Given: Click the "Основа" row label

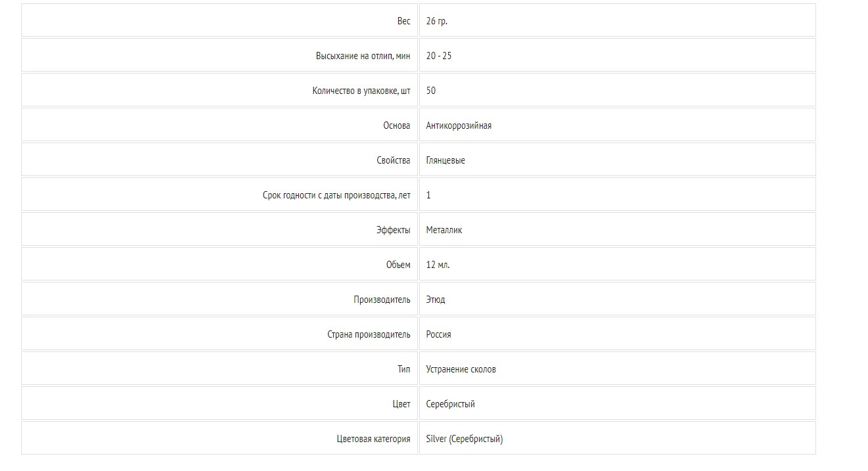Looking at the screenshot, I should point(397,125).
